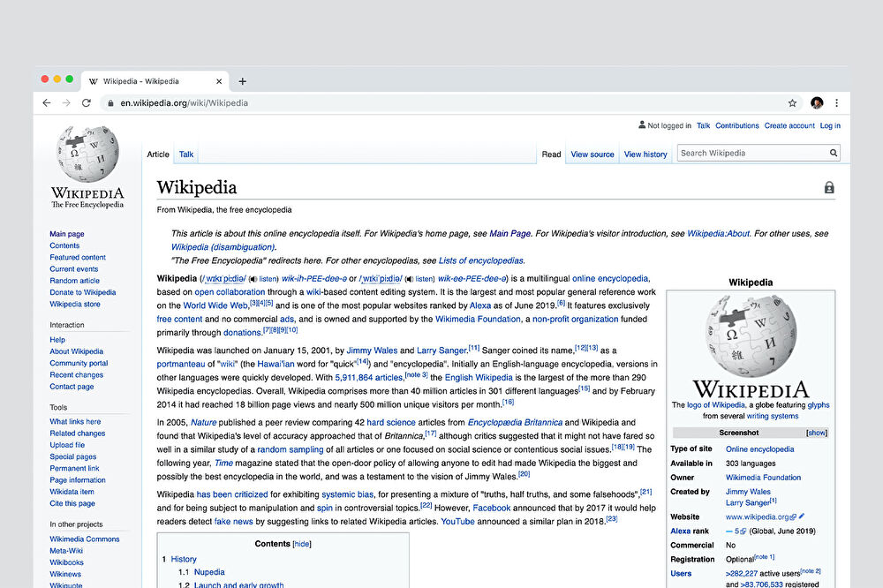This screenshot has height=588, width=883.
Task: Click the Create account link
Action: pos(789,125)
